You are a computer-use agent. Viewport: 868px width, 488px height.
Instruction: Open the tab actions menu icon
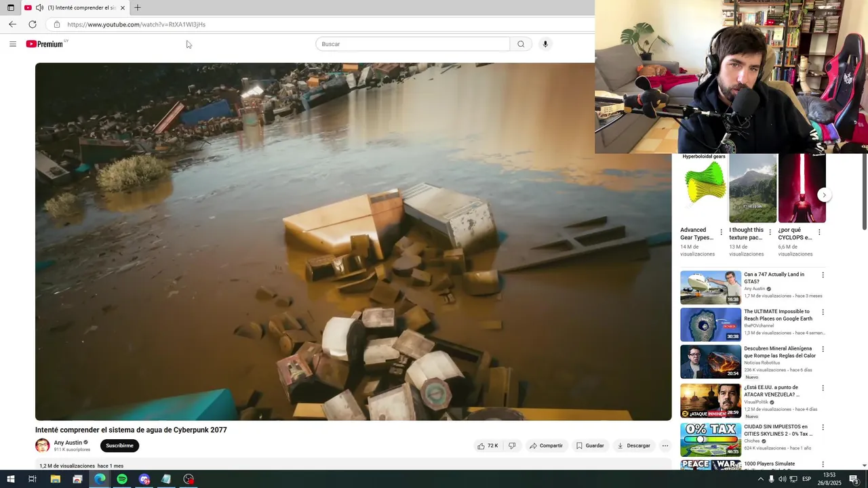tap(10, 7)
